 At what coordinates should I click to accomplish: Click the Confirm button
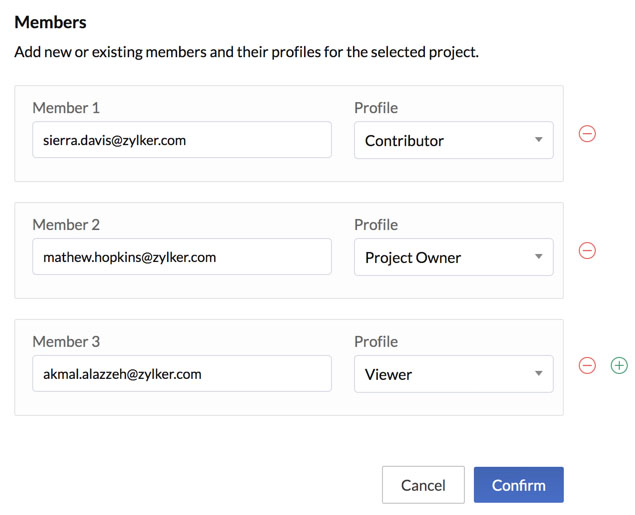pos(518,485)
